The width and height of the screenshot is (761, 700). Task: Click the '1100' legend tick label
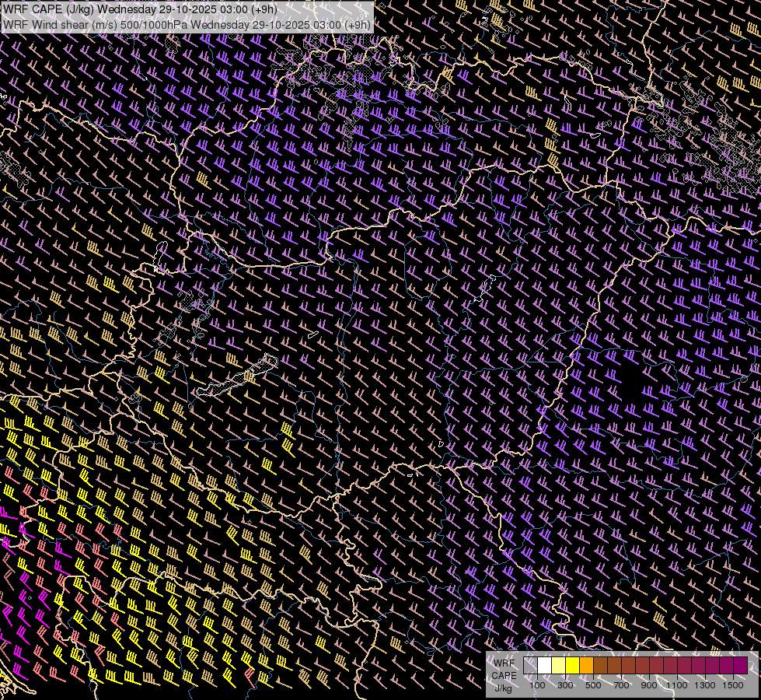[676, 685]
